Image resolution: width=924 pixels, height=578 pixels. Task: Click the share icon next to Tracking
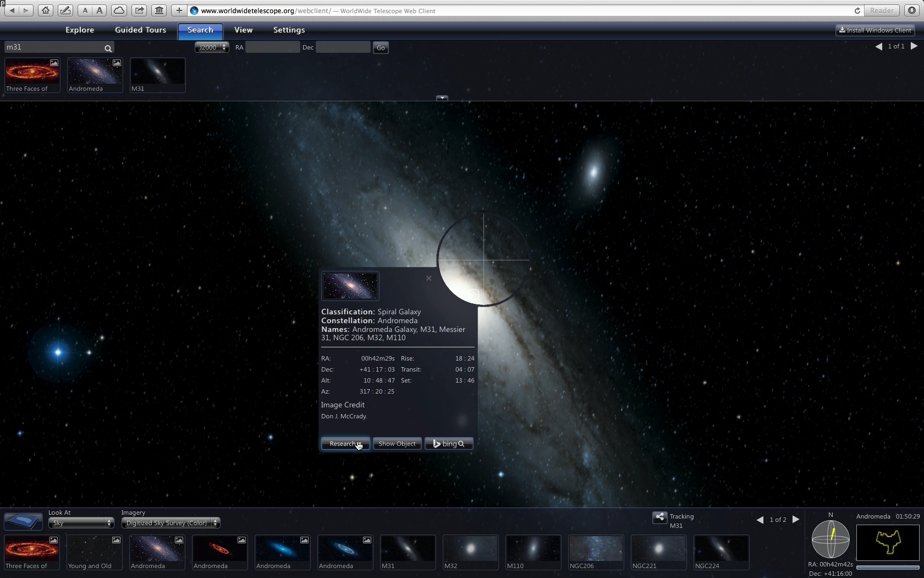[659, 517]
